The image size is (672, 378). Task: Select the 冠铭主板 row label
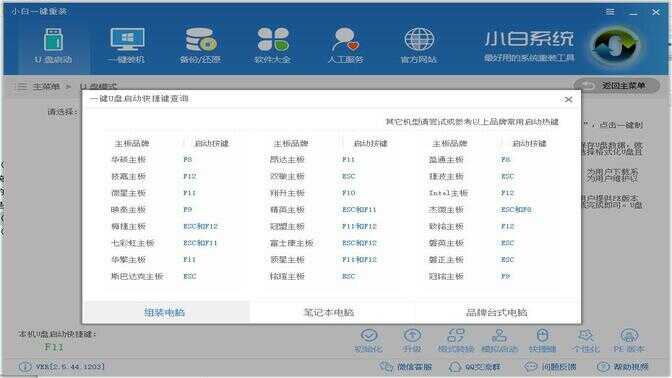pyautogui.click(x=446, y=276)
